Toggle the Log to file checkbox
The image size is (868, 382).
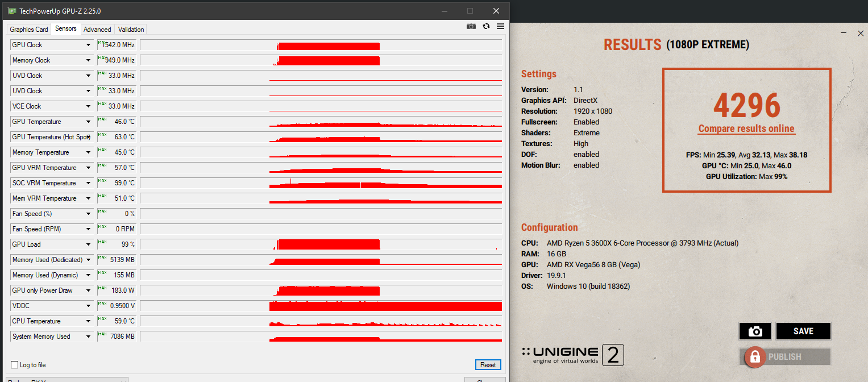click(x=14, y=365)
